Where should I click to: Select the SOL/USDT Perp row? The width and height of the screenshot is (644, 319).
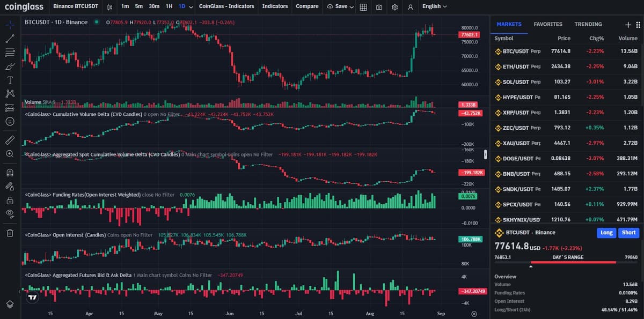coord(567,82)
